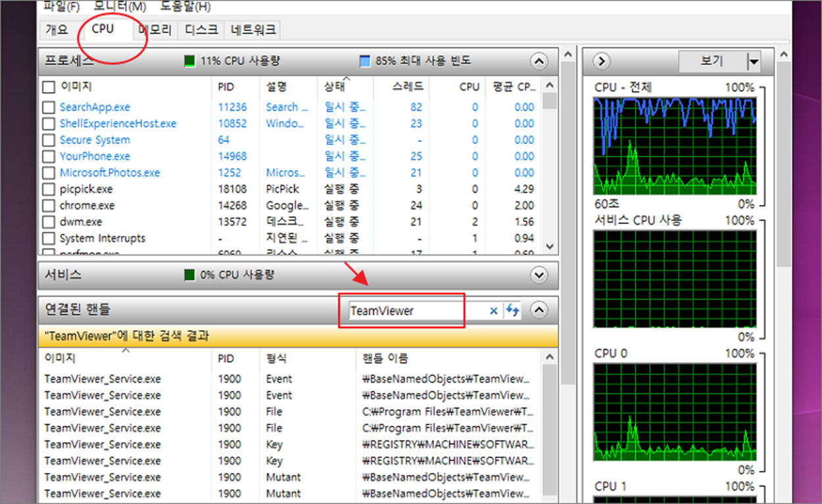Select dwm.exe process name
This screenshot has width=822, height=504.
tap(81, 222)
